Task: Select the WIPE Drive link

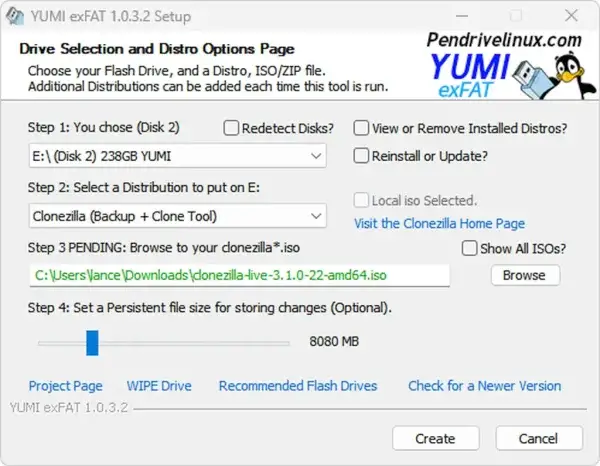Action: click(159, 386)
